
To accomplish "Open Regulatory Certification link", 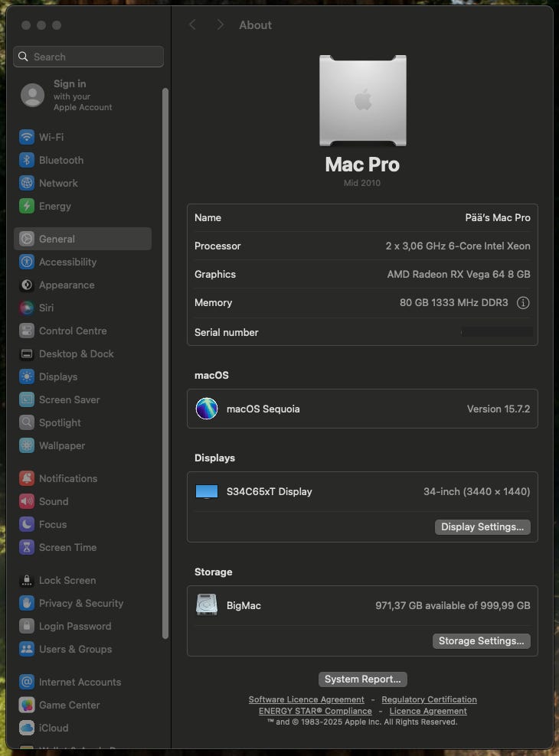I will coord(430,699).
